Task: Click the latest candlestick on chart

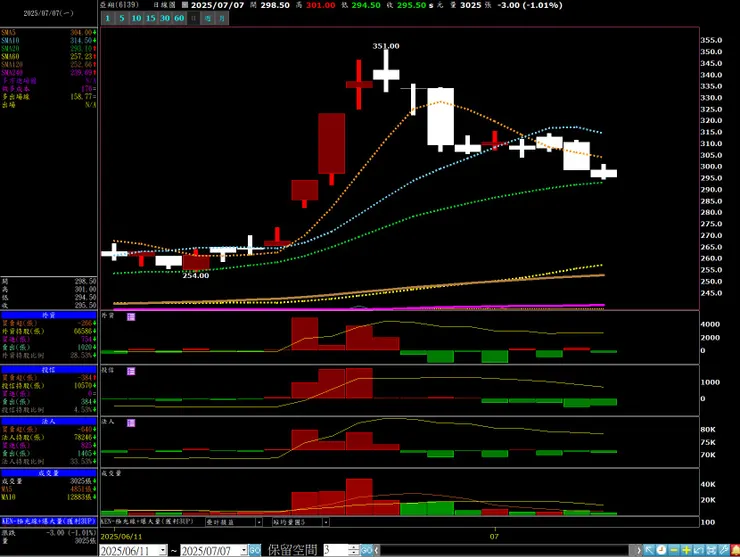Action: click(604, 172)
